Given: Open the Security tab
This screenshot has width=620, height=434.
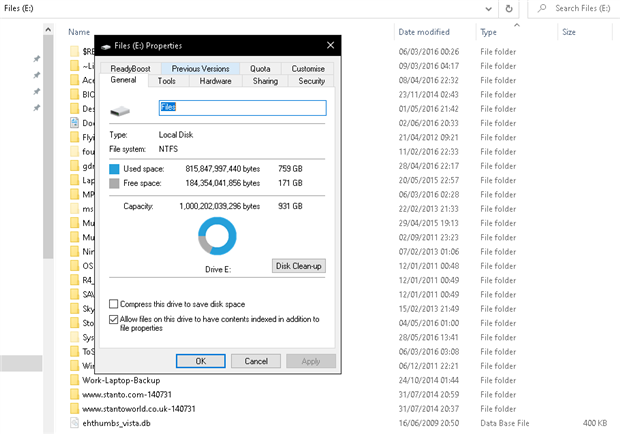Looking at the screenshot, I should (x=311, y=81).
